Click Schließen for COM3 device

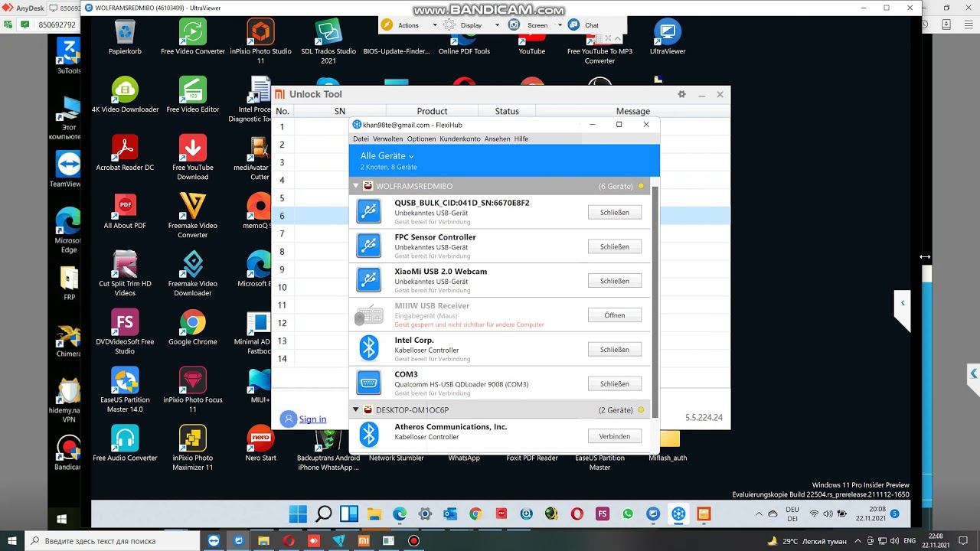[x=615, y=384]
